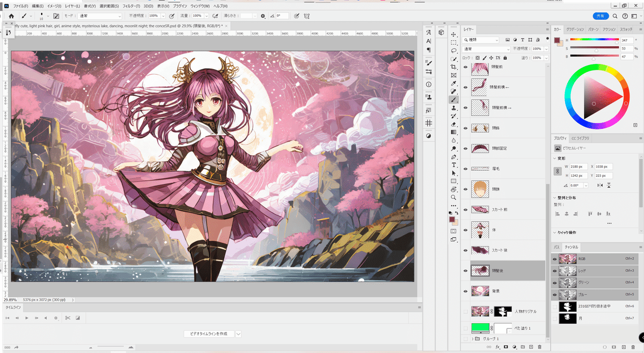The height and width of the screenshot is (353, 644).
Task: Show the 人物オリジナル layer
Action: click(466, 311)
